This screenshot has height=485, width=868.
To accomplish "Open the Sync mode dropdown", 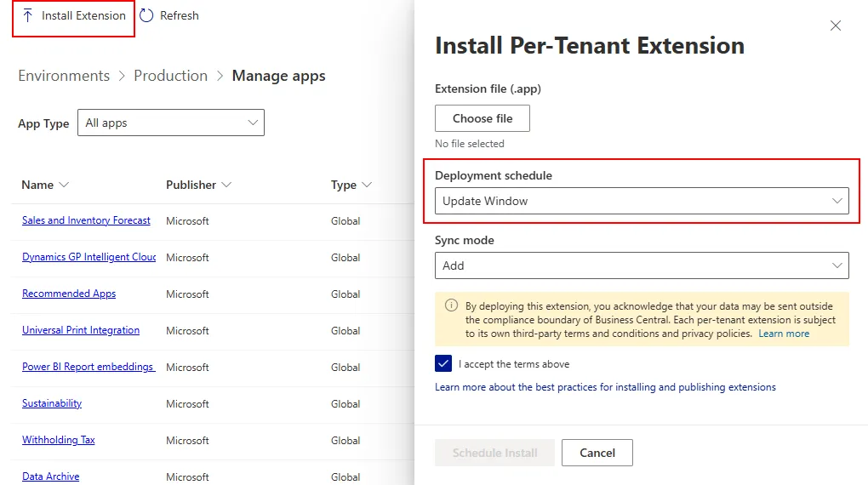I will click(642, 265).
